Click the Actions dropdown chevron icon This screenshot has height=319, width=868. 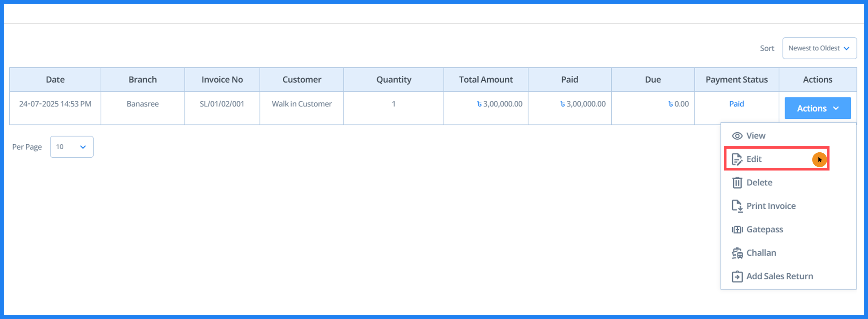tap(836, 109)
